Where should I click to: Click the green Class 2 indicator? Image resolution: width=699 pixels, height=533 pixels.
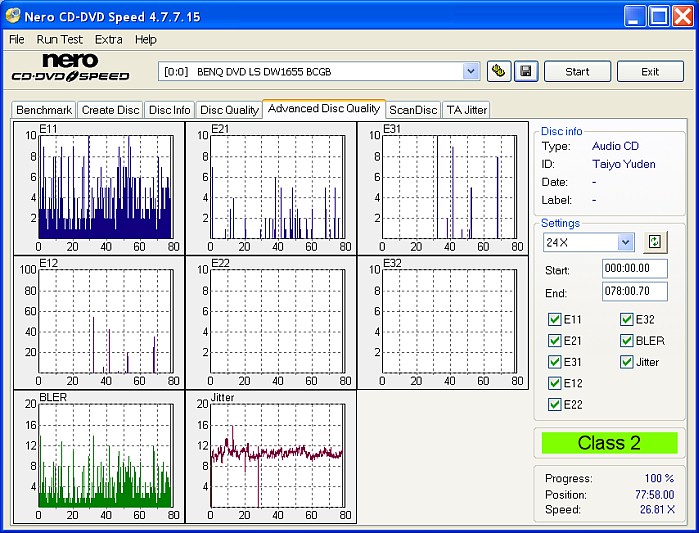coord(609,443)
